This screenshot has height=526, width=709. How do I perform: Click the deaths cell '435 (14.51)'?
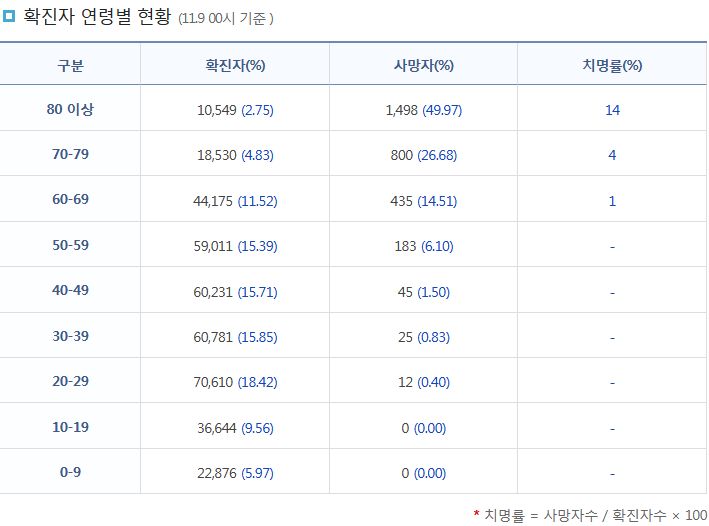pos(424,201)
